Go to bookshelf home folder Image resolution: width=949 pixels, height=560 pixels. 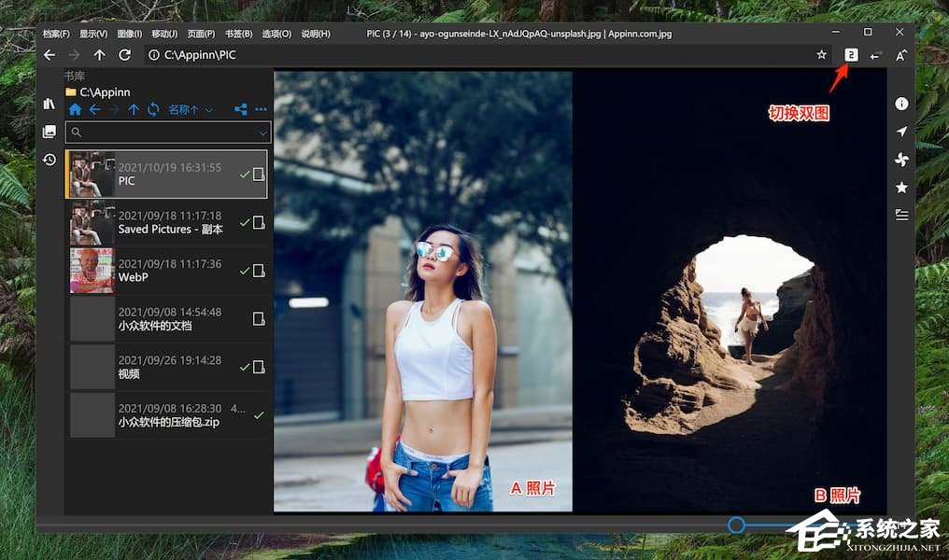(x=75, y=109)
